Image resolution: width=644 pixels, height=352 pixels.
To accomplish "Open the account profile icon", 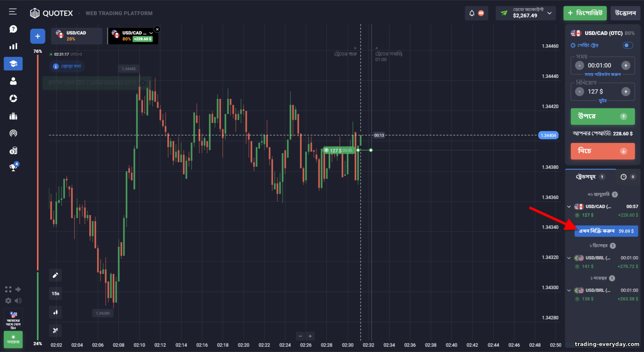I will coord(13,81).
